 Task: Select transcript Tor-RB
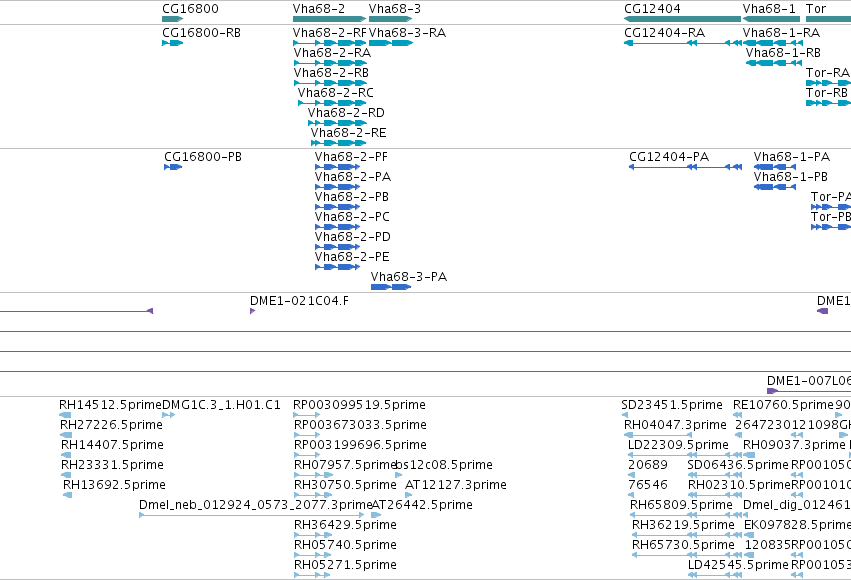tap(827, 93)
